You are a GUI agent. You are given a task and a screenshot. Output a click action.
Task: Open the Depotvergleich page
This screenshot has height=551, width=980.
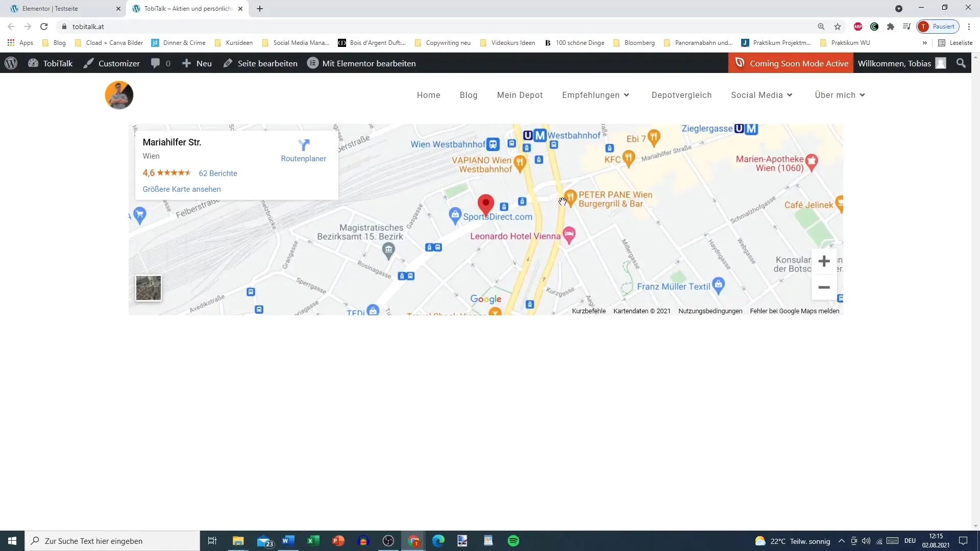pyautogui.click(x=681, y=95)
